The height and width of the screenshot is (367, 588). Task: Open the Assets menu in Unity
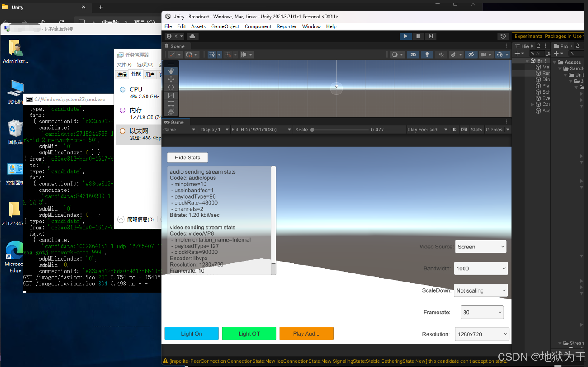click(198, 26)
